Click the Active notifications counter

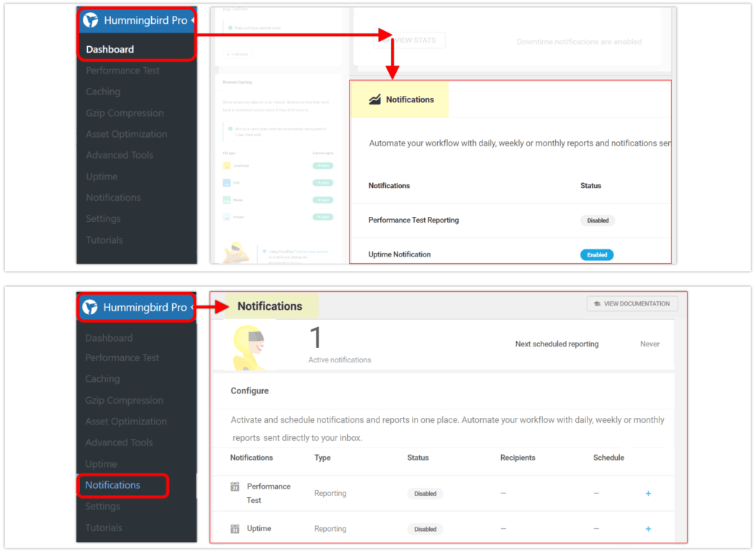coord(315,338)
